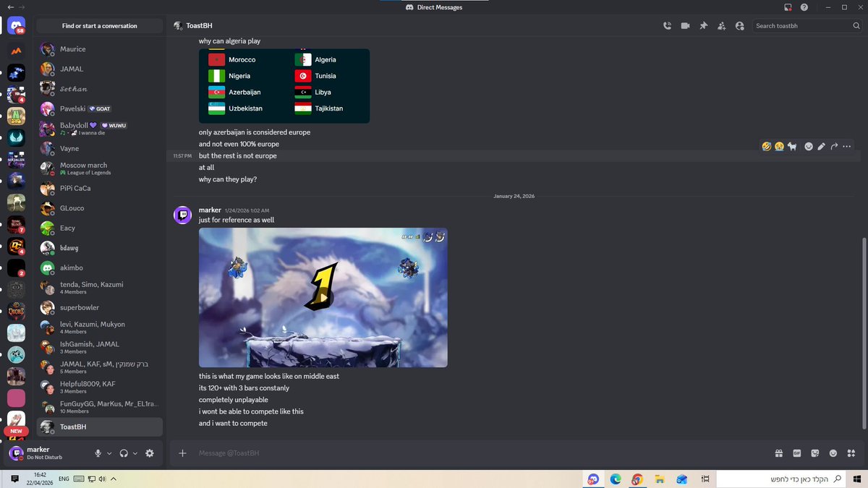868x488 pixels.
Task: Click marker's Twitch avatar in chat
Action: point(182,215)
